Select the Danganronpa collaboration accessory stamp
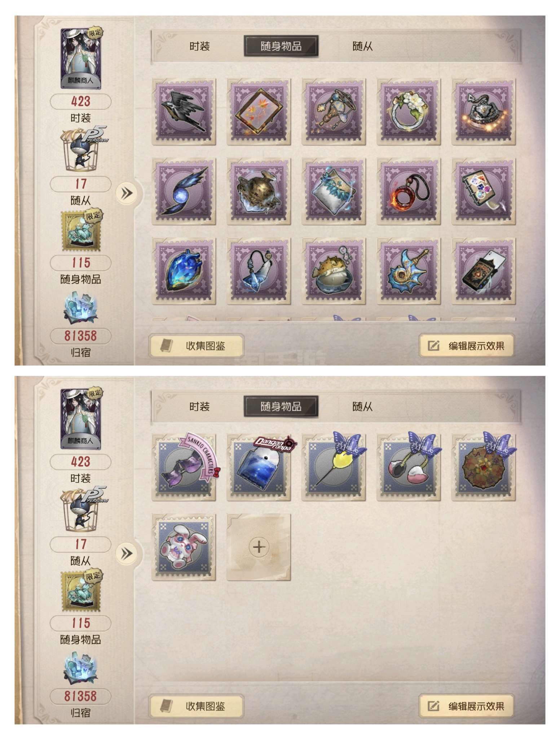The height and width of the screenshot is (739, 560). [259, 468]
